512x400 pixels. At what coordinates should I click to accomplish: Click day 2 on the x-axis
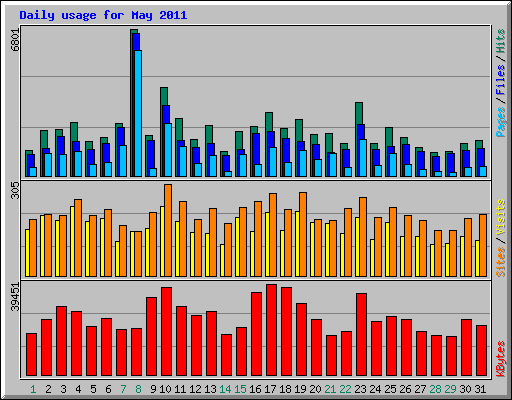[x=48, y=389]
